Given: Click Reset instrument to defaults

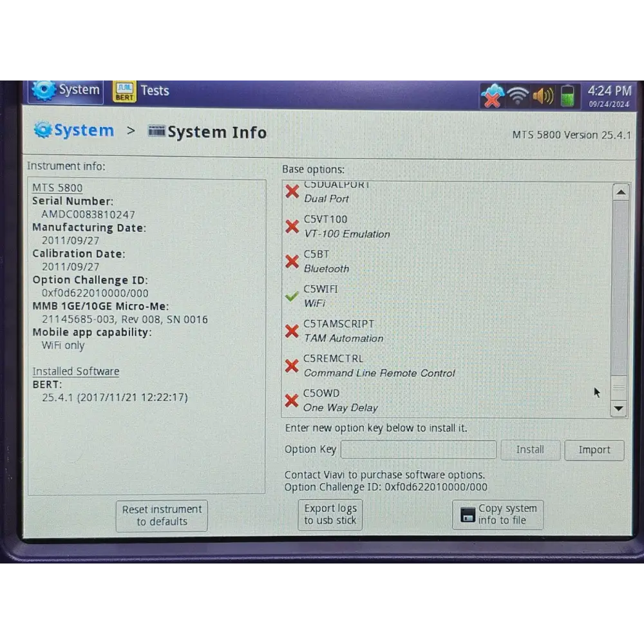Looking at the screenshot, I should click(162, 515).
